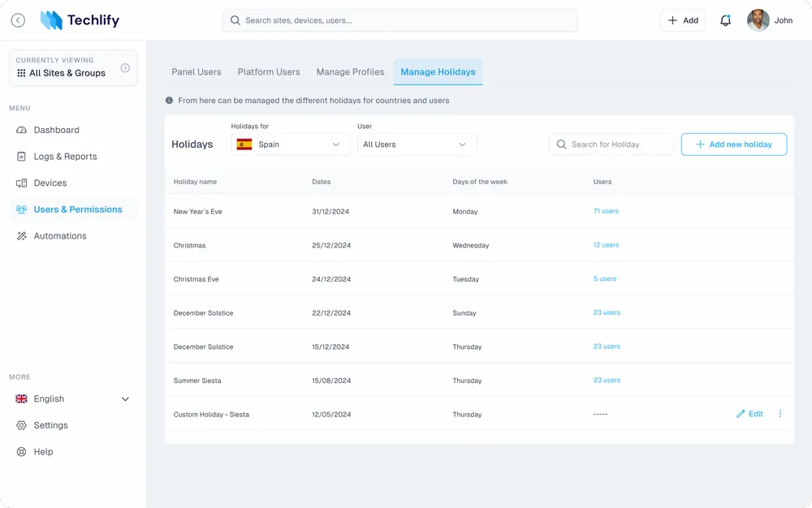Select the New Year's Eve holiday name
The width and height of the screenshot is (812, 508).
point(198,212)
